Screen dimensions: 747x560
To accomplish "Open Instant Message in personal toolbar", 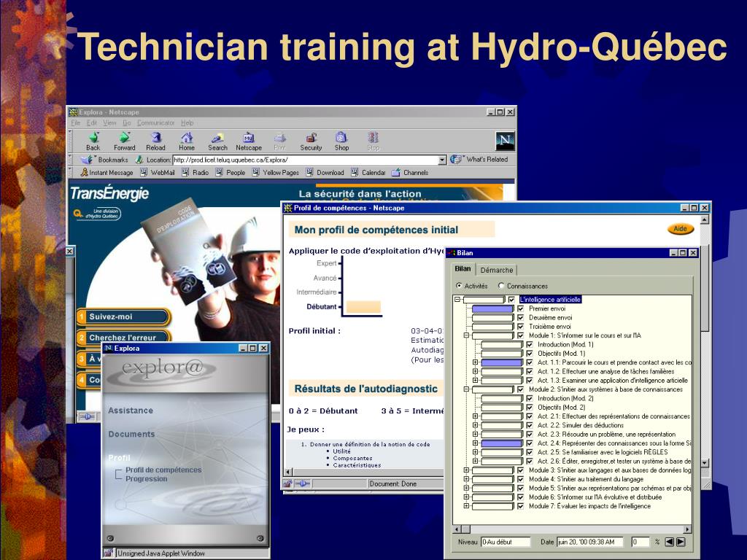I will (x=107, y=172).
